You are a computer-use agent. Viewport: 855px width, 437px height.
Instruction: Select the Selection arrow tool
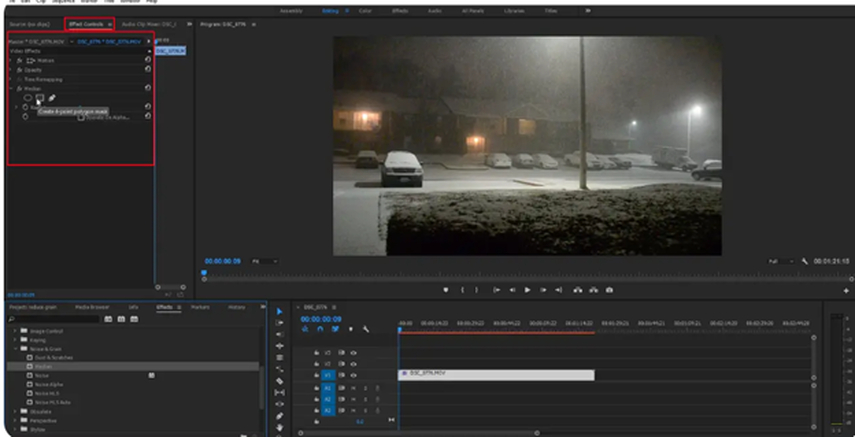click(279, 312)
